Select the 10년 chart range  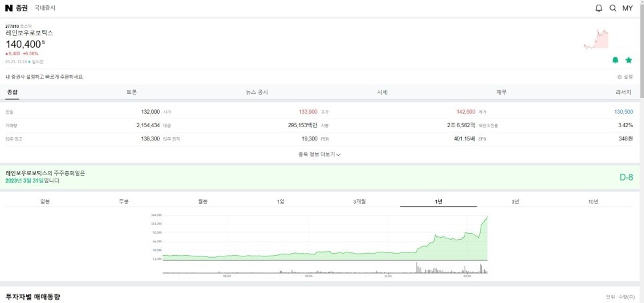(x=593, y=201)
